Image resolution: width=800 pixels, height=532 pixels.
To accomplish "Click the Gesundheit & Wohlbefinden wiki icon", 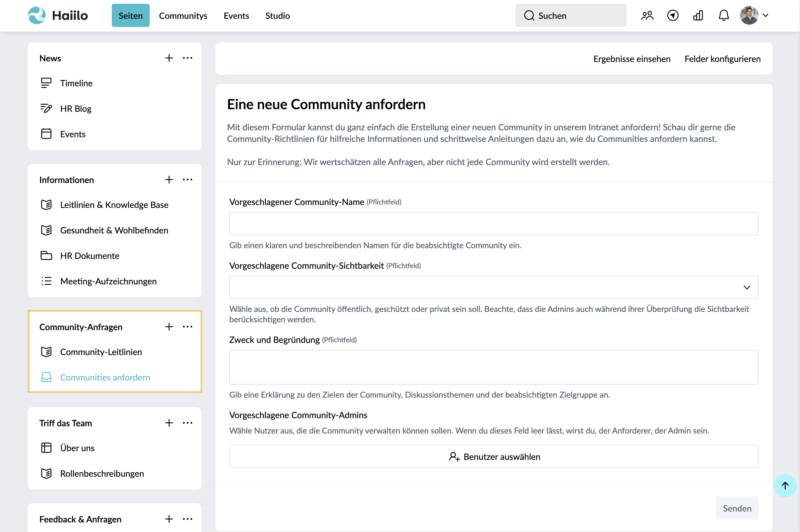I will [46, 230].
